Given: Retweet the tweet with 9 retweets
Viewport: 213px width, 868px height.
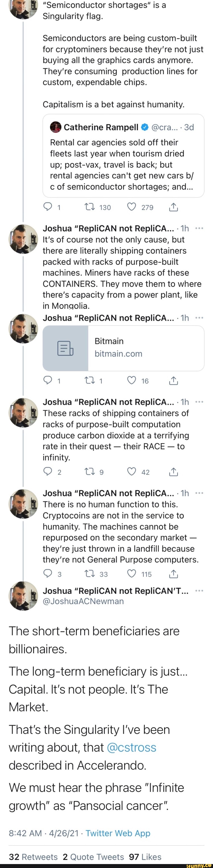Looking at the screenshot, I should [x=90, y=472].
